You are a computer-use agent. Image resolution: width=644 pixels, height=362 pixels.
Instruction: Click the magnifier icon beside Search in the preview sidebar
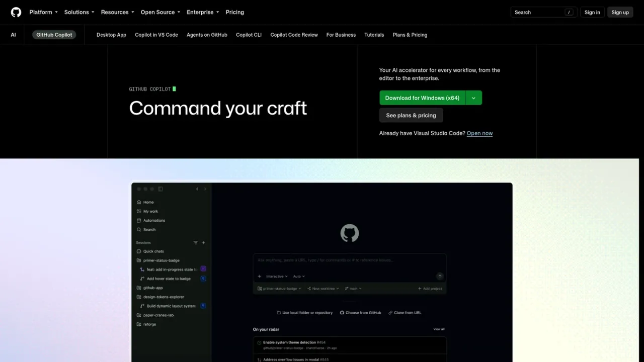click(139, 229)
